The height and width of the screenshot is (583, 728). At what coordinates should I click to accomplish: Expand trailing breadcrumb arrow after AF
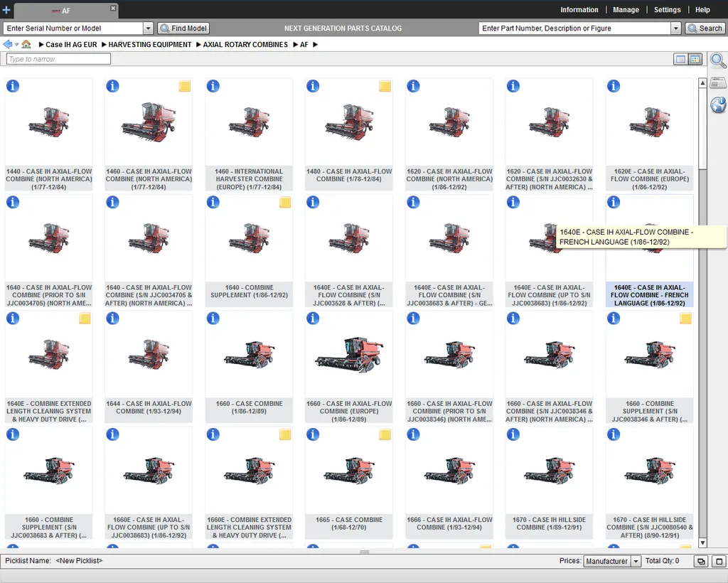coord(315,45)
